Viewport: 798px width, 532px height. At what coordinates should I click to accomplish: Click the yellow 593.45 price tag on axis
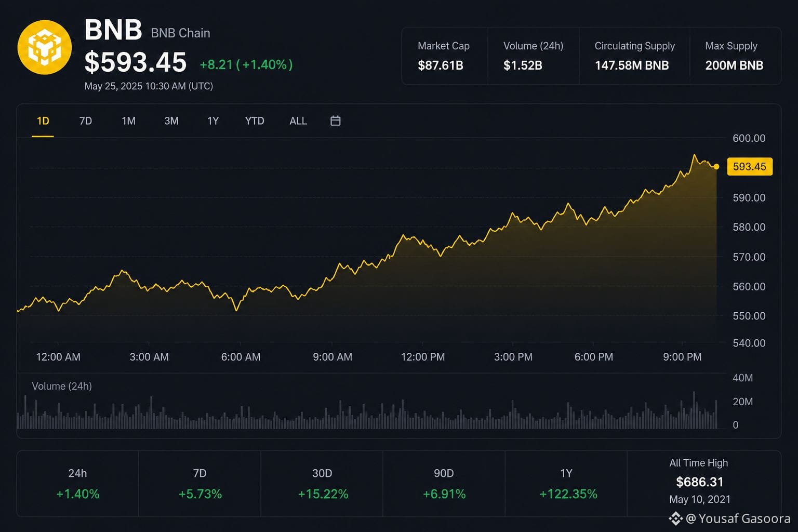750,167
